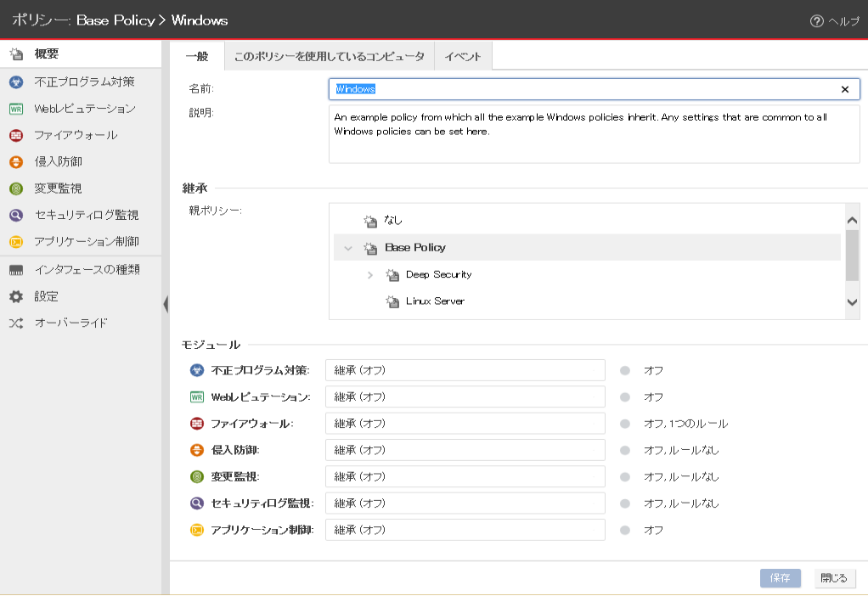Collapse the Base Policy tree node
The image size is (868, 596).
coord(348,249)
